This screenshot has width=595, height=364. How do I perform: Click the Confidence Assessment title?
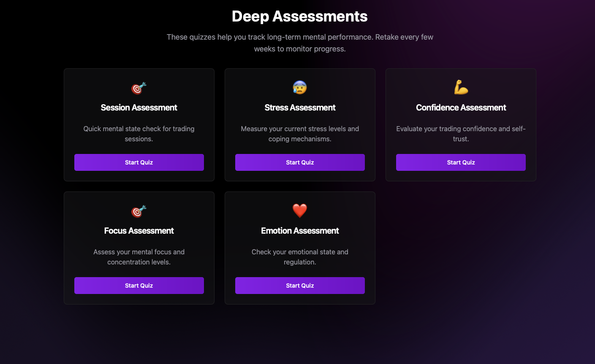click(x=461, y=108)
